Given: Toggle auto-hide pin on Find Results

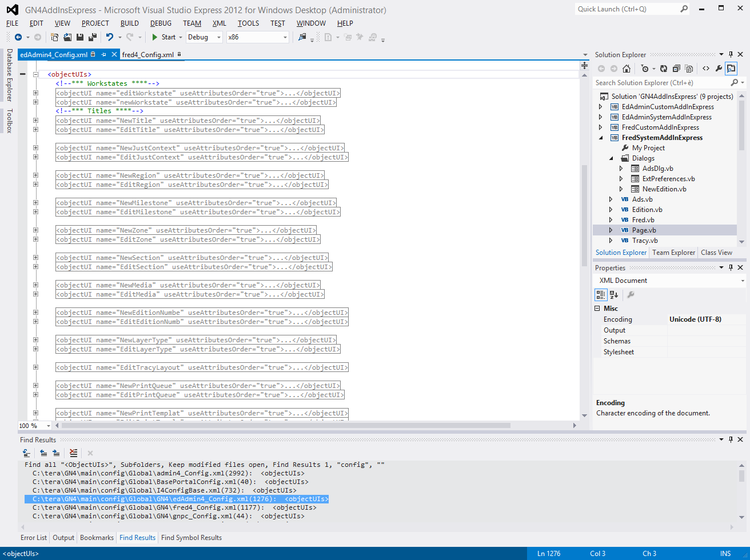Looking at the screenshot, I should tap(731, 439).
